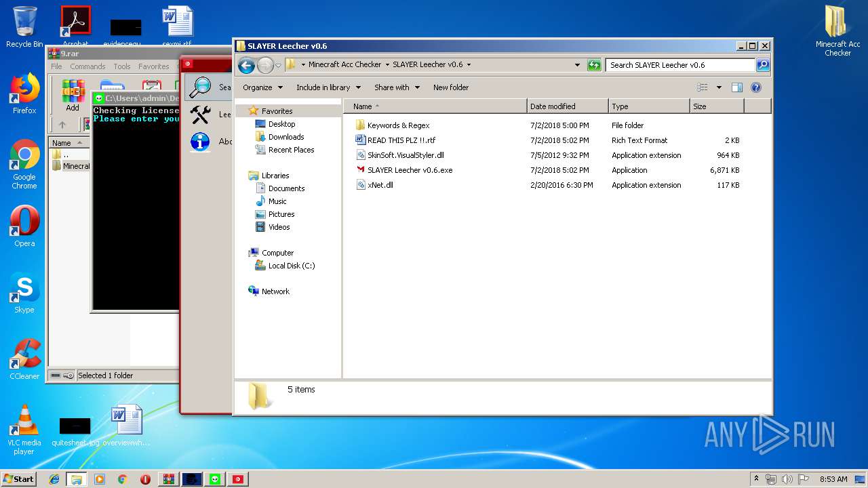This screenshot has height=488, width=868.
Task: Open the Explorer Help question mark icon
Action: point(756,87)
